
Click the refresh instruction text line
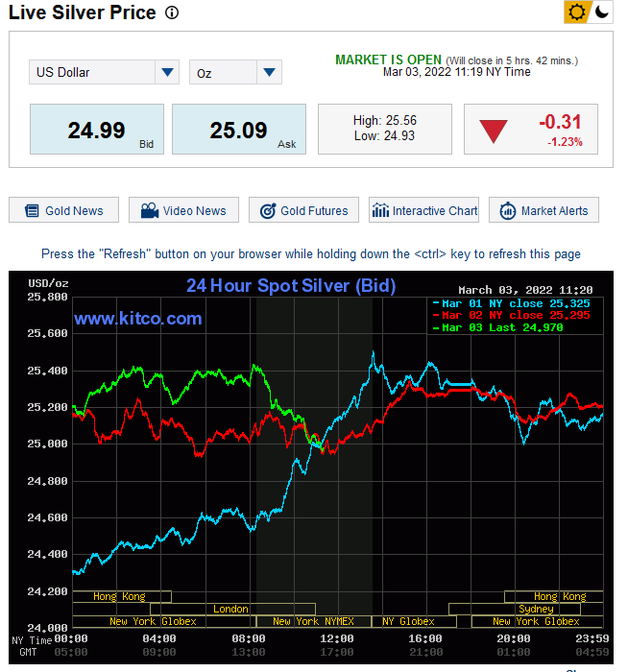(x=311, y=254)
